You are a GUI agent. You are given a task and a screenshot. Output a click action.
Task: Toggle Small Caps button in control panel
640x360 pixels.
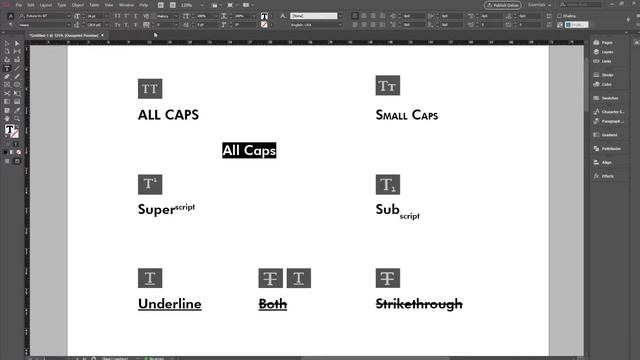click(x=117, y=25)
